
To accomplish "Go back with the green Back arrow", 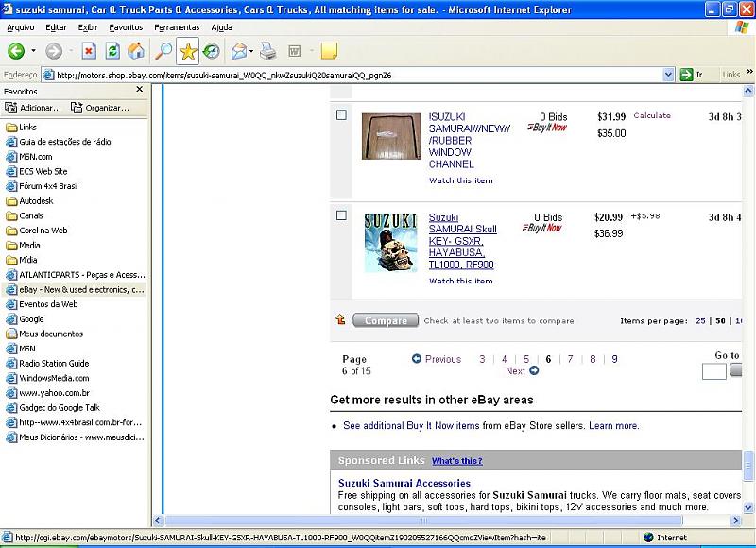I will [x=16, y=51].
